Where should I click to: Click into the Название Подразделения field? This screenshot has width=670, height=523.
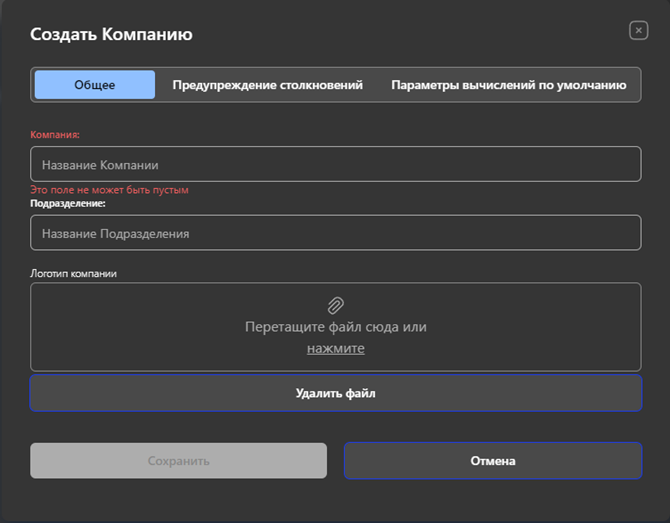(335, 233)
